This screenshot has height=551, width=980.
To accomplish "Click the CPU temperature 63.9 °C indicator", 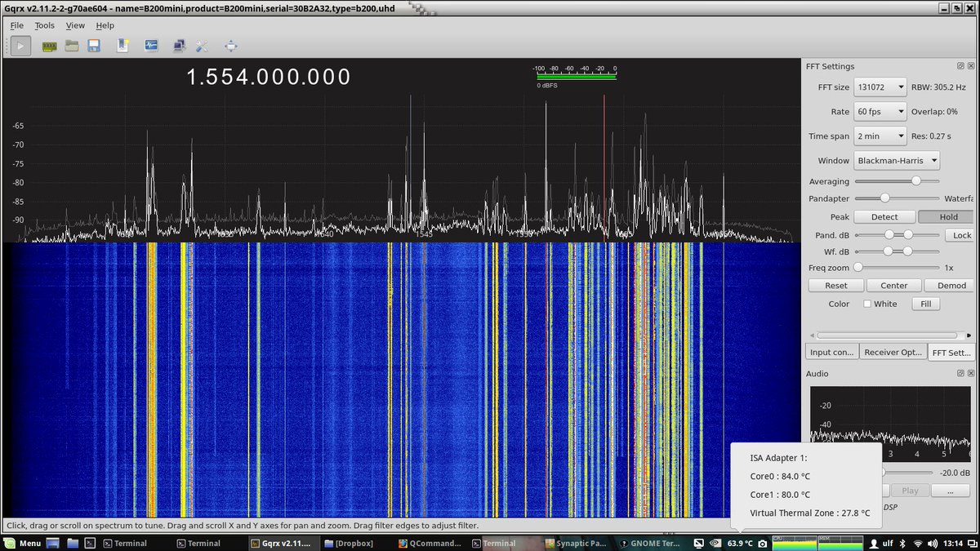I will (x=739, y=543).
